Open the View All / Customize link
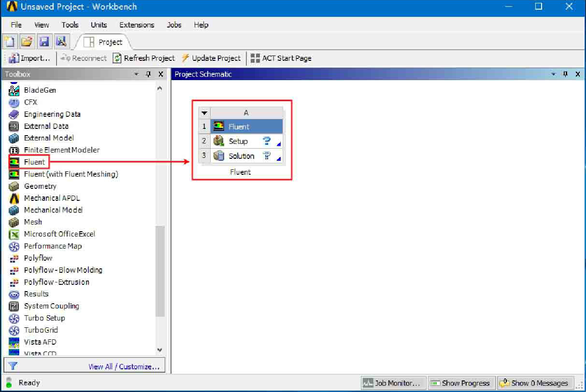Image resolution: width=586 pixels, height=392 pixels. [x=124, y=366]
